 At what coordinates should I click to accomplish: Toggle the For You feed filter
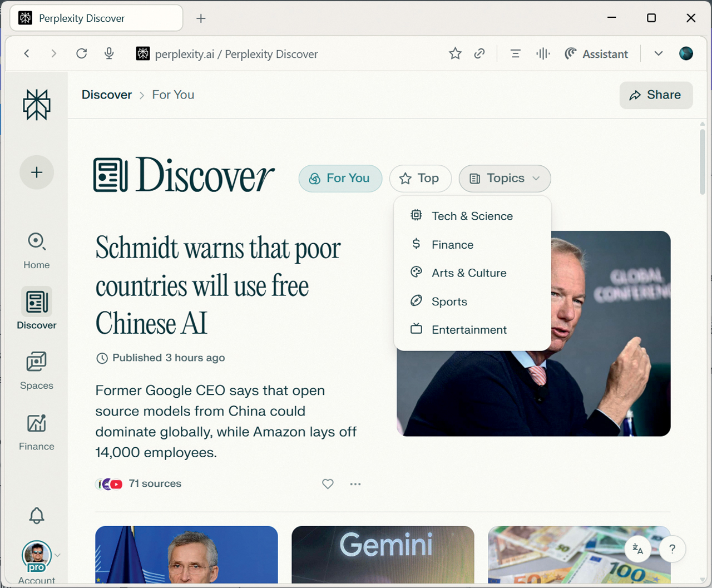point(340,179)
